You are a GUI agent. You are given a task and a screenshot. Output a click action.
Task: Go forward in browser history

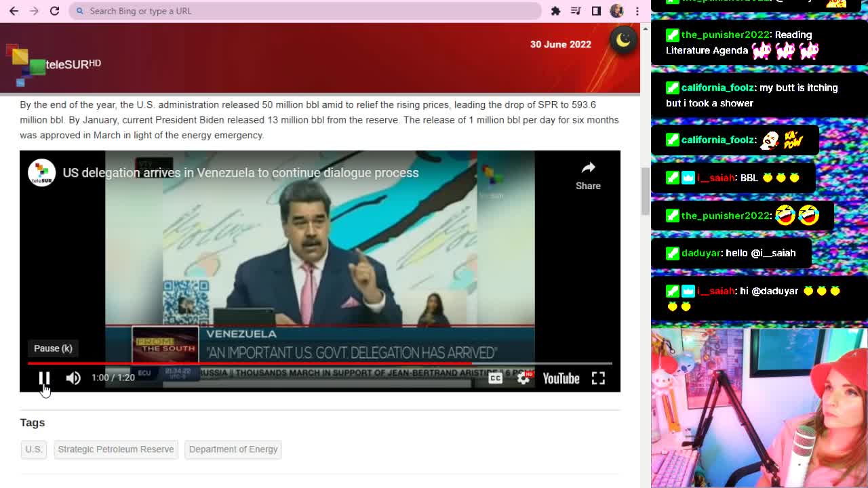[x=34, y=11]
